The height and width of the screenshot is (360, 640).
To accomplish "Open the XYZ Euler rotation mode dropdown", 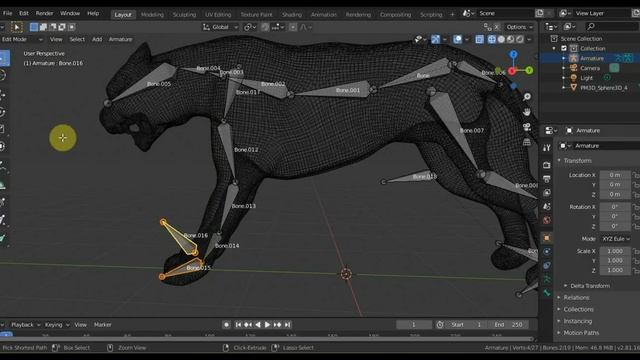I will click(616, 239).
